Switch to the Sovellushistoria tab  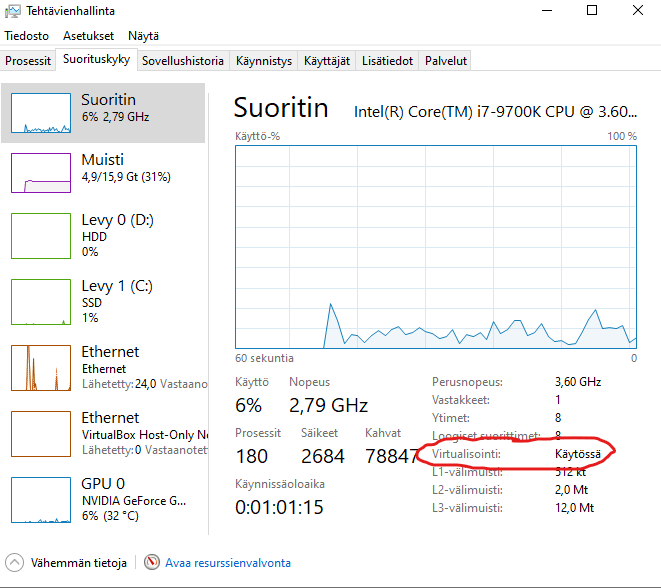pyautogui.click(x=183, y=61)
